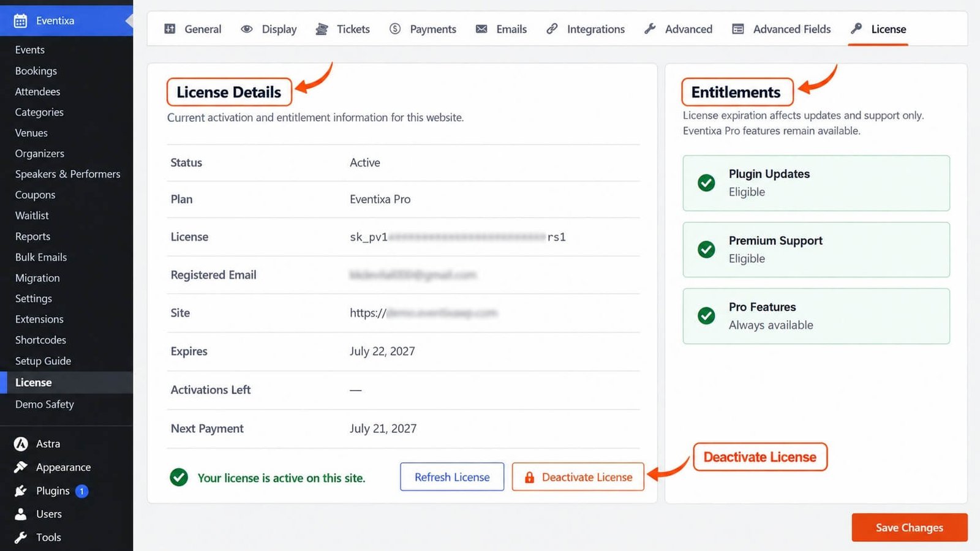This screenshot has width=980, height=551.
Task: Click the masked license key value
Action: (458, 237)
